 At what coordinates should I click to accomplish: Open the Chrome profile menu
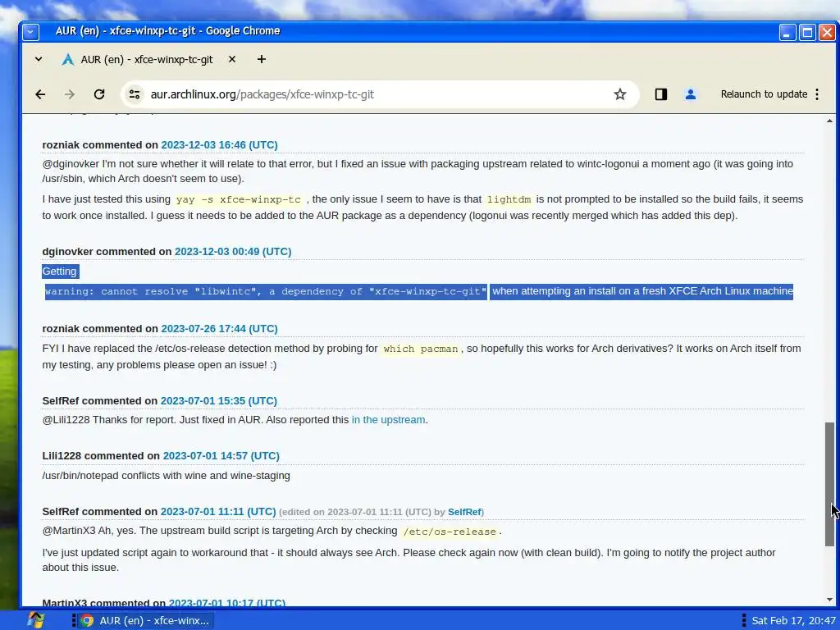tap(690, 94)
